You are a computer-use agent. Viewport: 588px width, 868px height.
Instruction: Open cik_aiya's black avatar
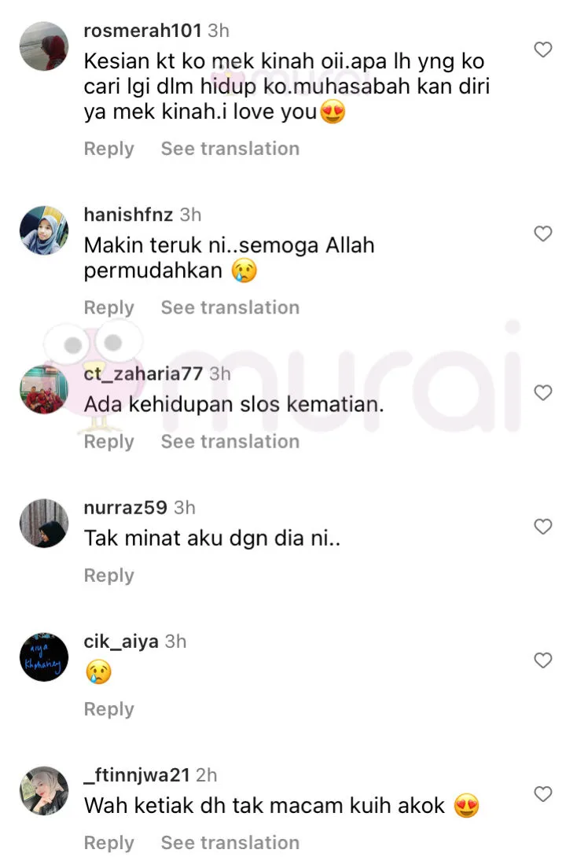[44, 657]
